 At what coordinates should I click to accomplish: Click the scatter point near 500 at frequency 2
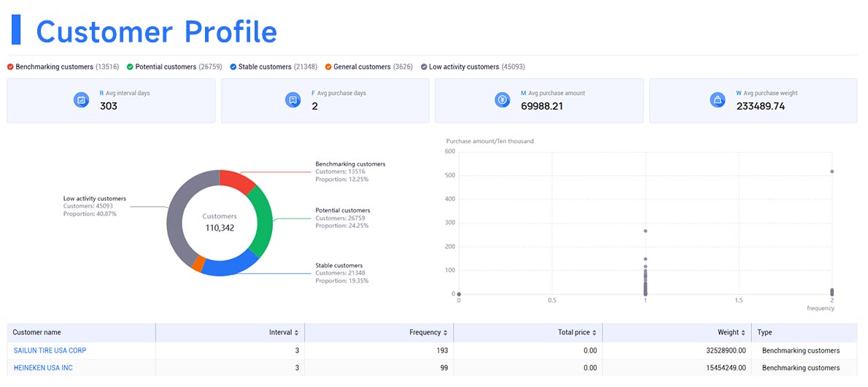coord(832,172)
